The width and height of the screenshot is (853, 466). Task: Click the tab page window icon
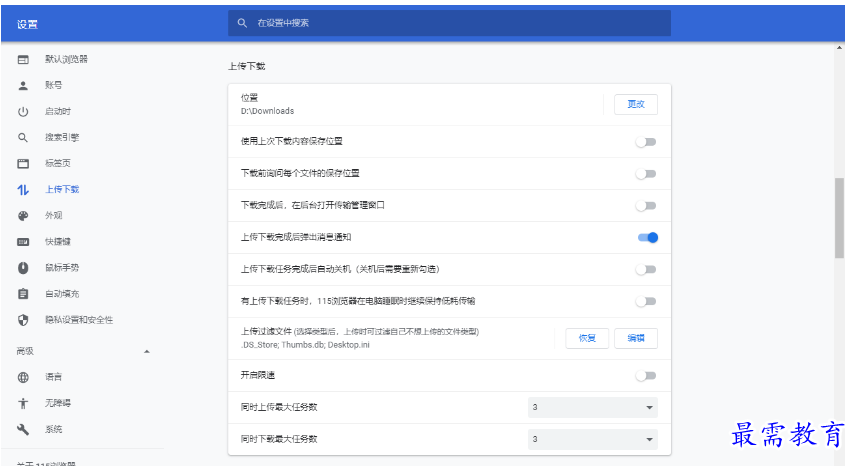click(x=23, y=163)
